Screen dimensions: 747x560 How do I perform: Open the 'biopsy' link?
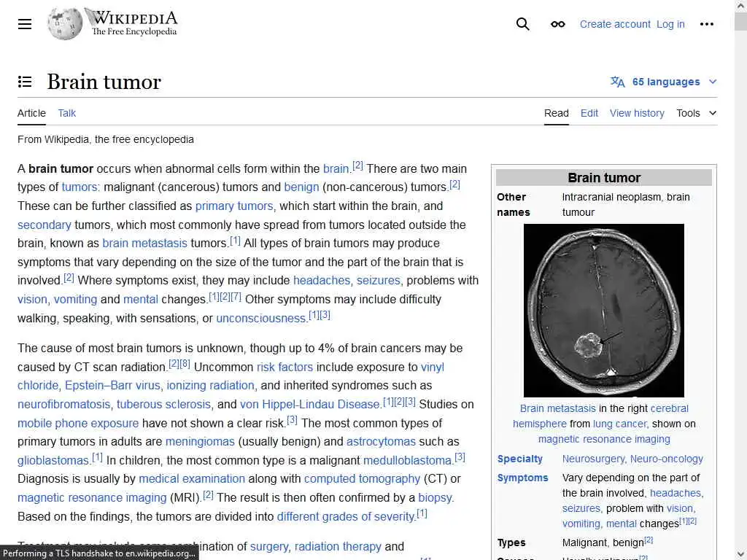pyautogui.click(x=436, y=497)
